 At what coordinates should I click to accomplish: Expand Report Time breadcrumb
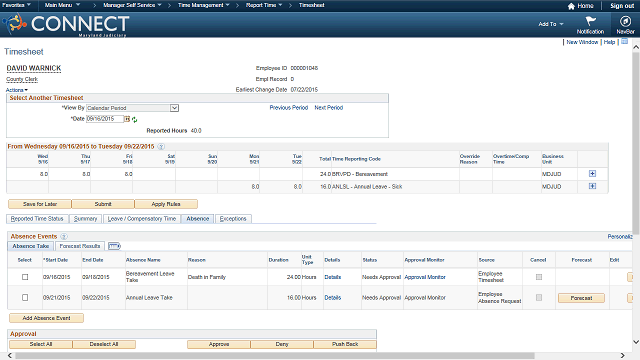264,5
